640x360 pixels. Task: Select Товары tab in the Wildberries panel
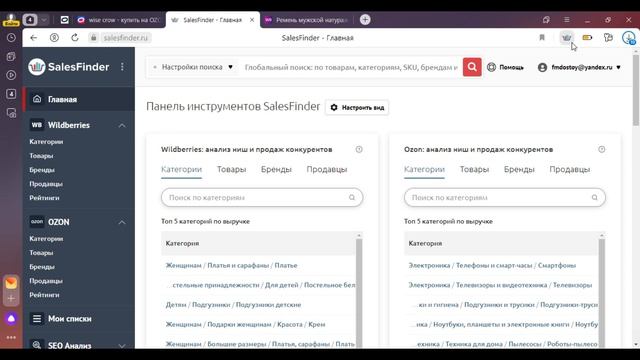point(231,169)
